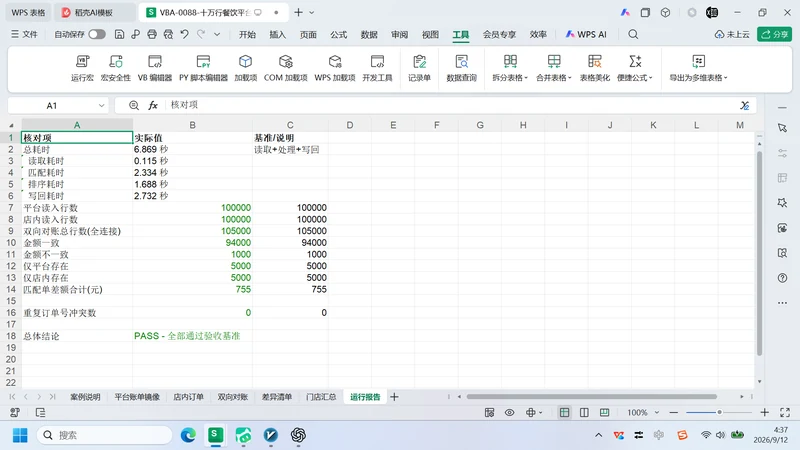This screenshot has height=450, width=800.
Task: Open the 文件 menu
Action: 24,34
